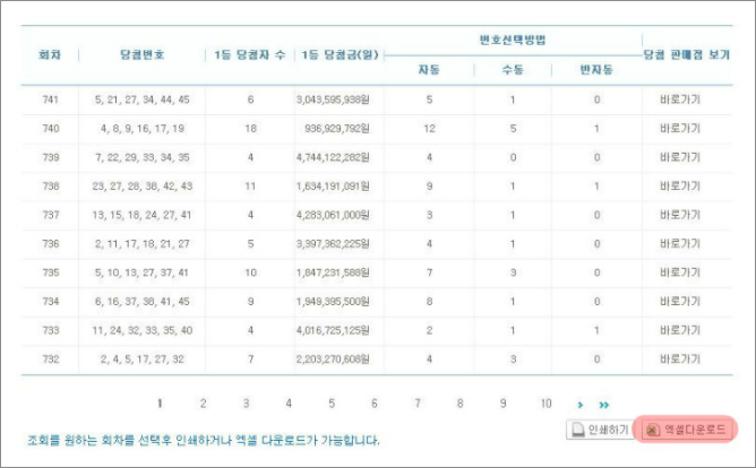This screenshot has height=468, width=756.
Task: Open 바로가기 link for round 734
Action: coord(680,301)
